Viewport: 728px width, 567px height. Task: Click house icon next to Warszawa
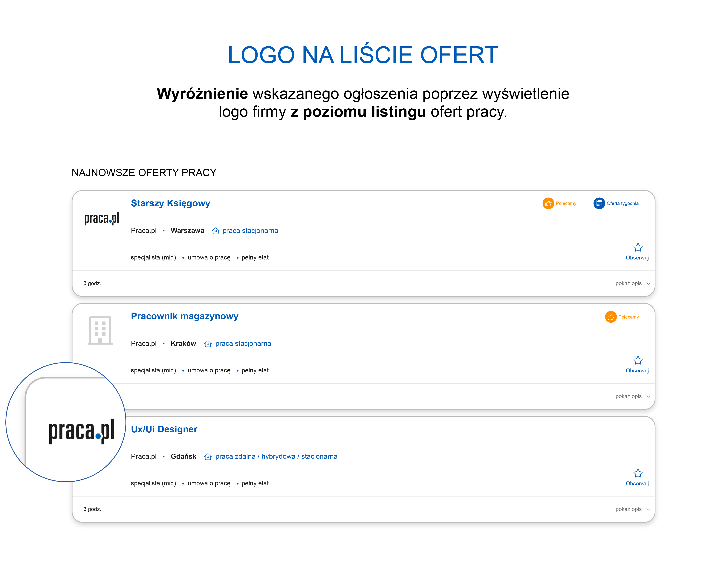tap(215, 231)
